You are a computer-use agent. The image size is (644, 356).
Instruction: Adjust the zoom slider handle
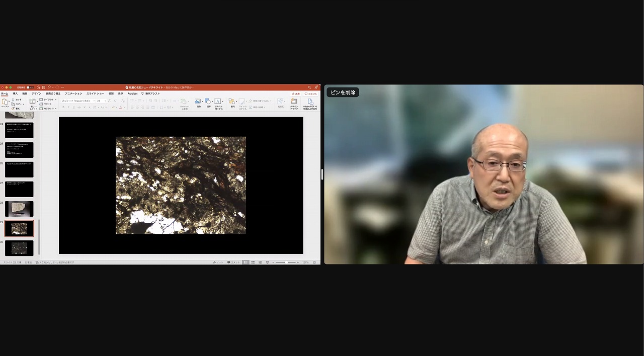(285, 262)
